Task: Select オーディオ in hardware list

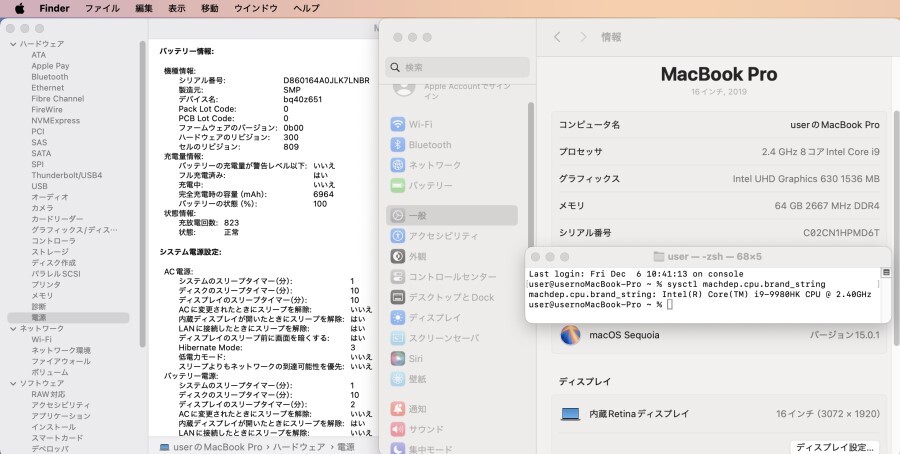Action: click(50, 197)
